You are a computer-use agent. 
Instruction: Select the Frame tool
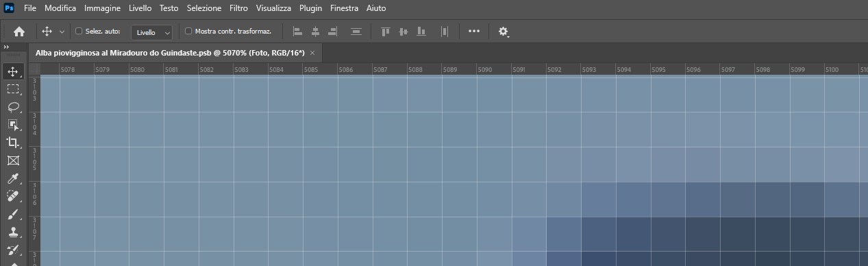click(x=13, y=160)
